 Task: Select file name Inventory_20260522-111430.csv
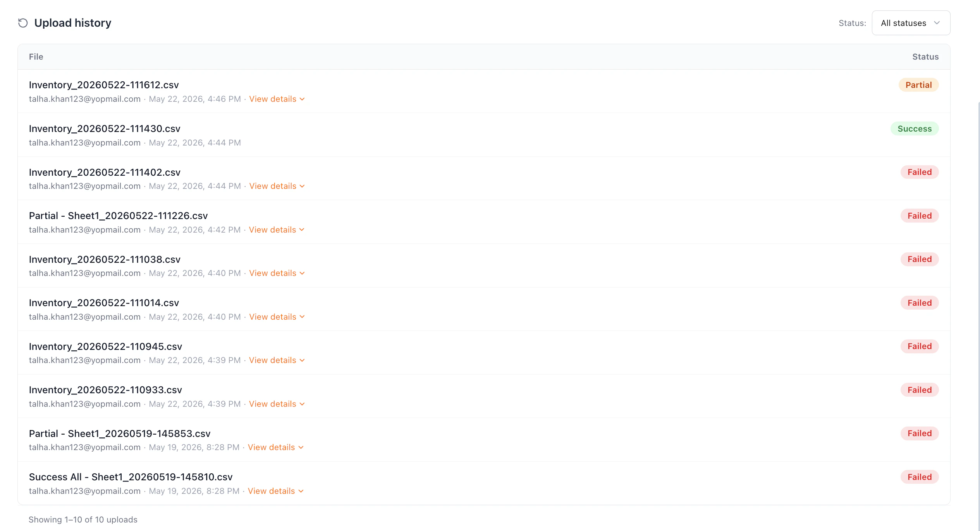coord(105,129)
